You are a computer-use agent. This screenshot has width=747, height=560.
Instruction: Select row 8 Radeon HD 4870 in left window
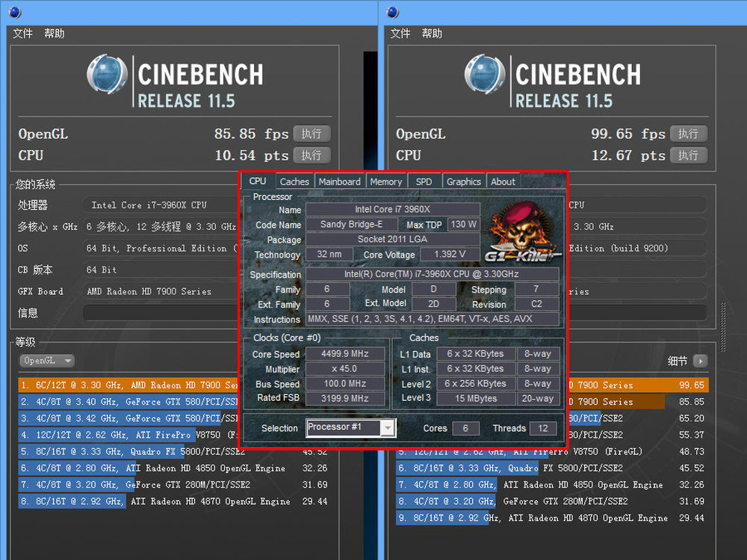click(x=174, y=502)
